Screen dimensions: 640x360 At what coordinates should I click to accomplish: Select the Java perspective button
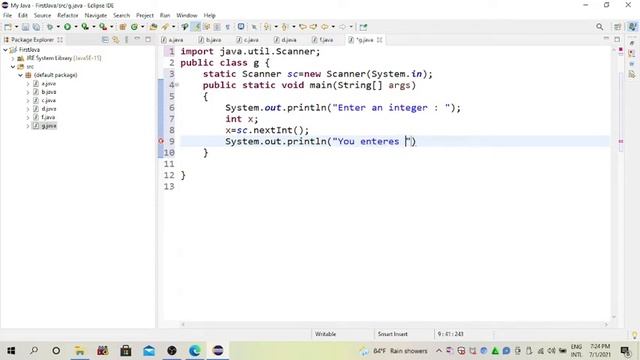point(632,27)
